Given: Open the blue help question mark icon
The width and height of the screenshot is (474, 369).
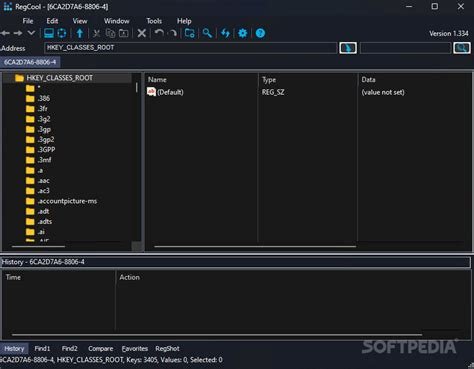Looking at the screenshot, I should click(260, 33).
